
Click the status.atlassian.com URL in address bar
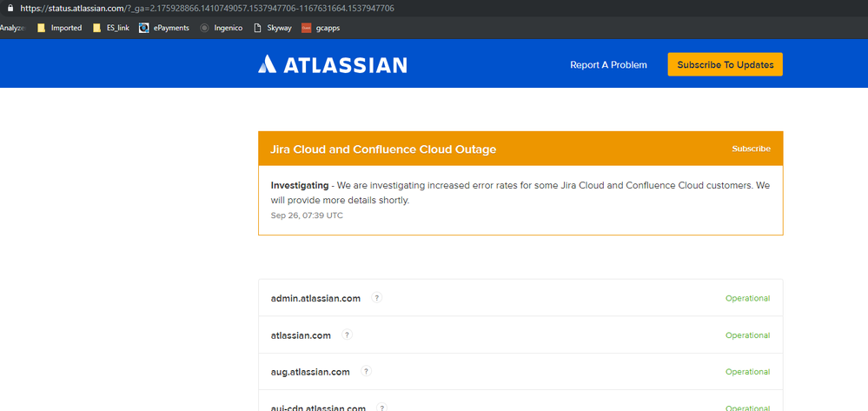pyautogui.click(x=207, y=9)
